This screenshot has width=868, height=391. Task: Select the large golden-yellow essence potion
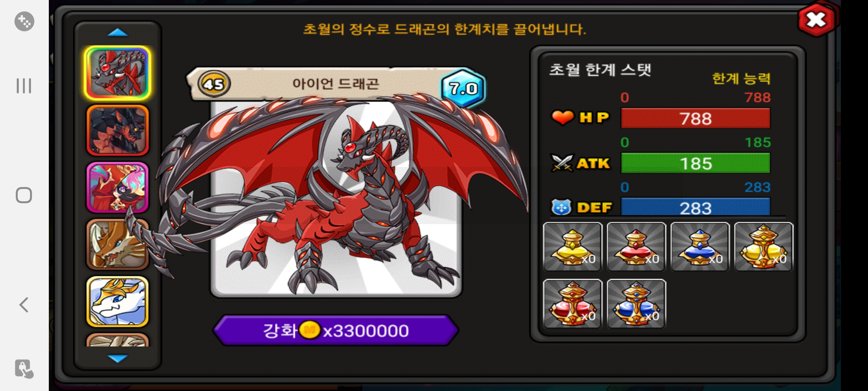pyautogui.click(x=764, y=247)
